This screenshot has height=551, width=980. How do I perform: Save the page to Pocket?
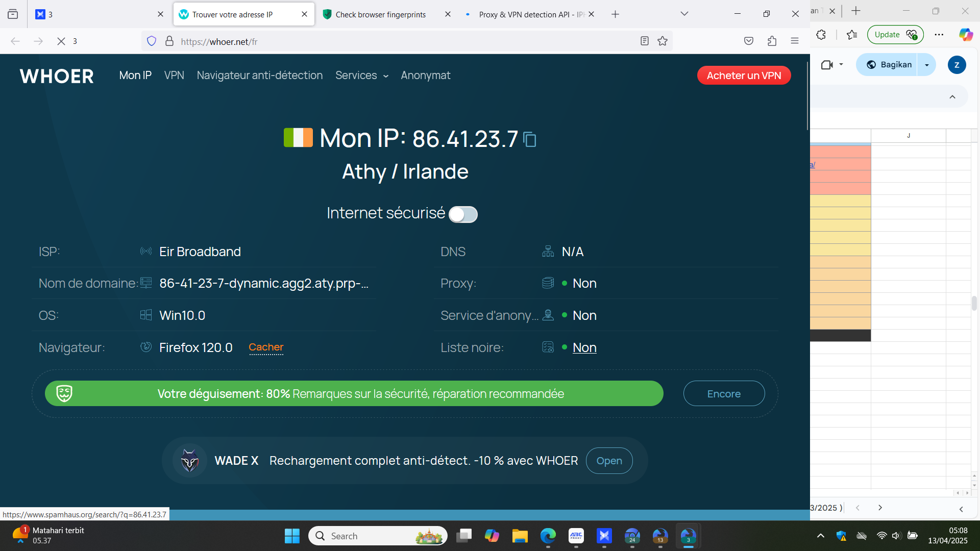[749, 41]
